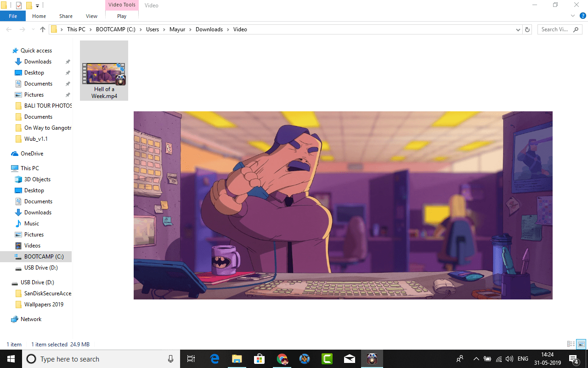Select the Hell of a Week.mp4 file
This screenshot has height=368, width=588.
[104, 70]
